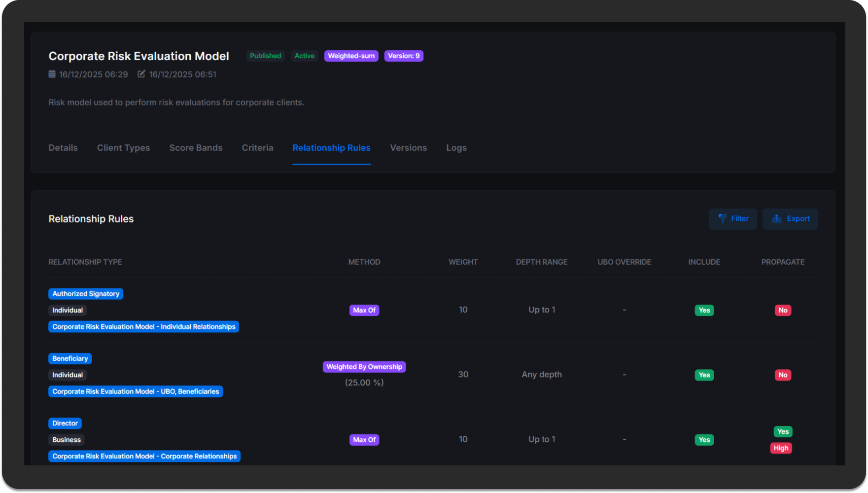
Task: Sort by the Weight column header
Action: tap(463, 262)
